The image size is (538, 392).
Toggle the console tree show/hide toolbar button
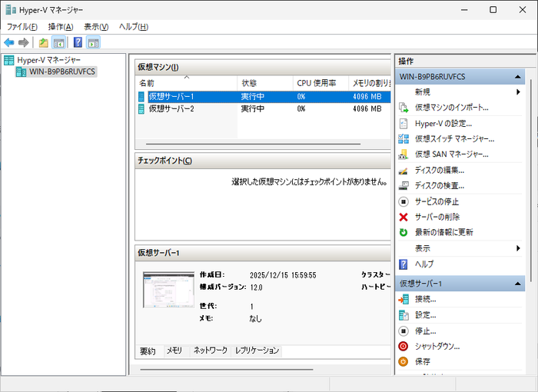click(58, 42)
